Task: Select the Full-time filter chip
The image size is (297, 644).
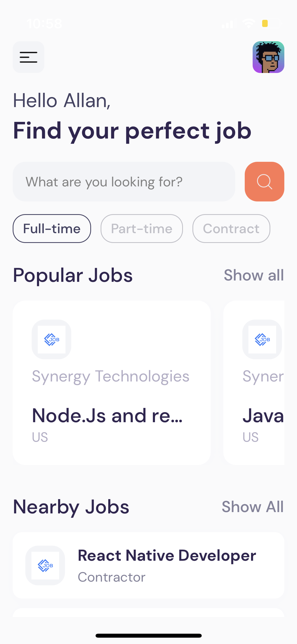Action: point(52,228)
